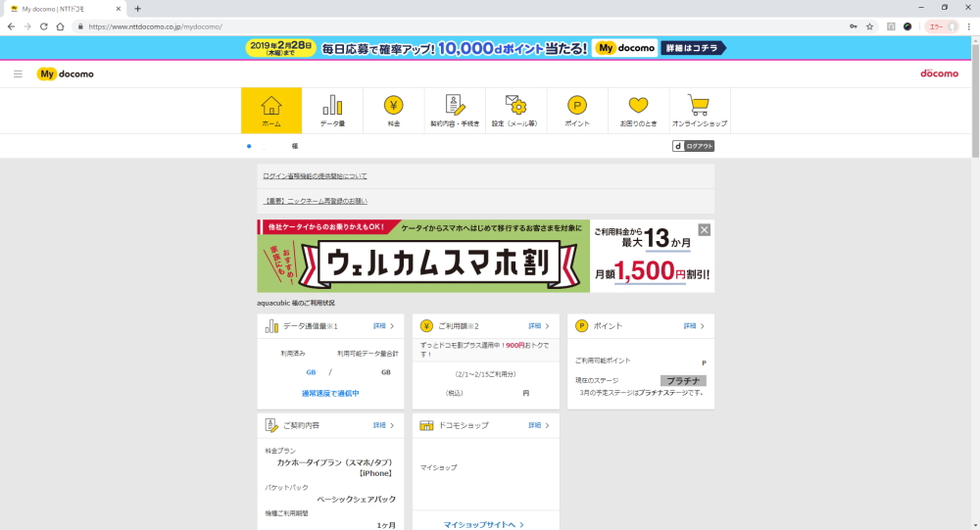Open 詳細 link in ポイント card
Viewport: 980px width, 530px height.
click(694, 326)
